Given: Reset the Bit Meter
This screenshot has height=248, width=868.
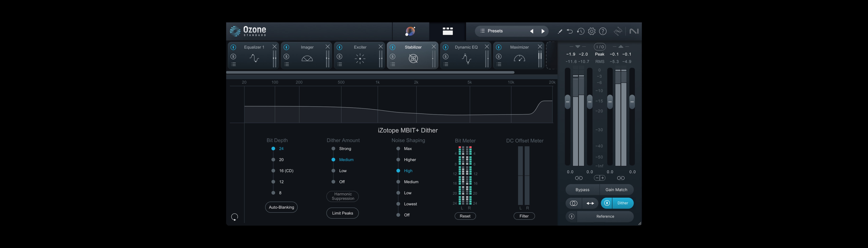Looking at the screenshot, I should pyautogui.click(x=465, y=216).
